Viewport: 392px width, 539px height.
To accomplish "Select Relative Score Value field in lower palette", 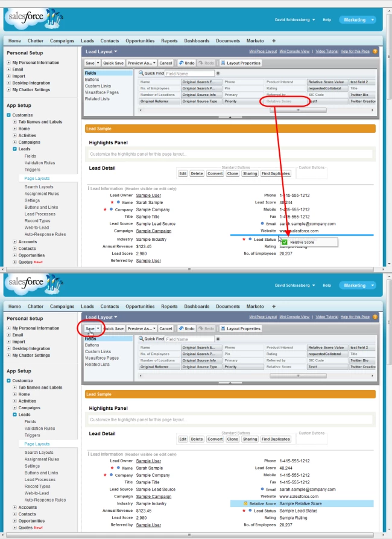I will click(327, 348).
